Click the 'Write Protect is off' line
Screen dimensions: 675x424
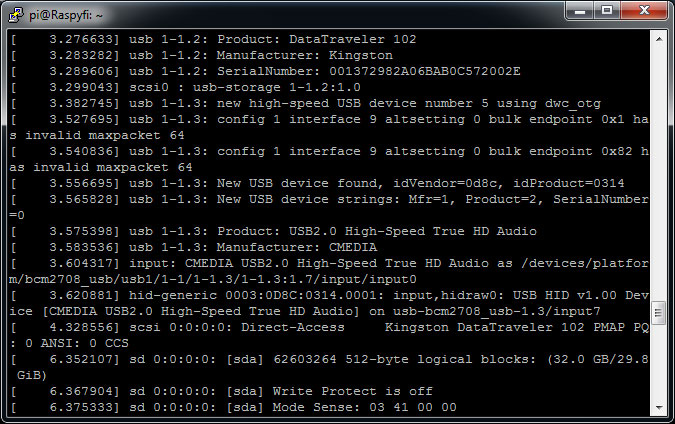pos(222,391)
